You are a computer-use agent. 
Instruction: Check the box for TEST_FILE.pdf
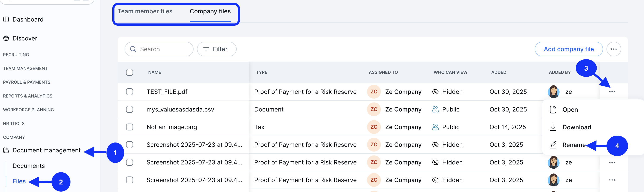pos(130,92)
